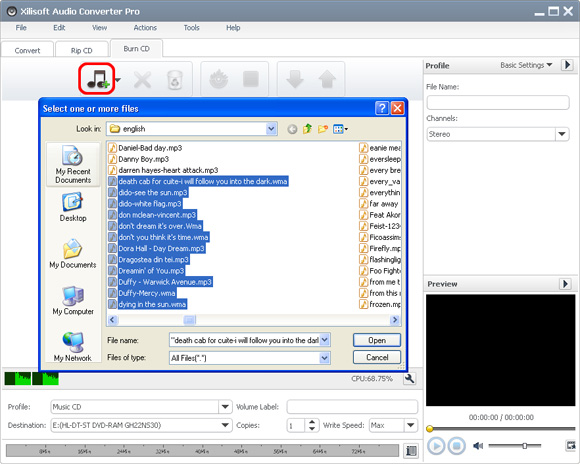Adjust the preview volume slider
Viewport: 580px width, 464px height.
(524, 445)
